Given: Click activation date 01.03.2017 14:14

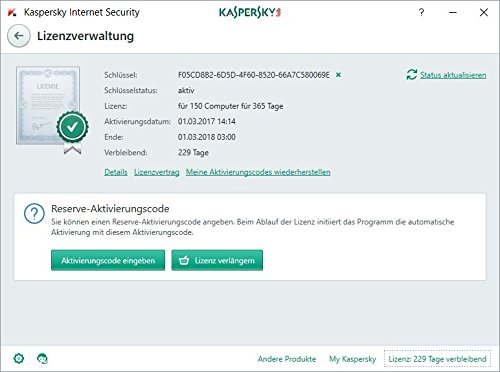Looking at the screenshot, I should click(207, 121).
